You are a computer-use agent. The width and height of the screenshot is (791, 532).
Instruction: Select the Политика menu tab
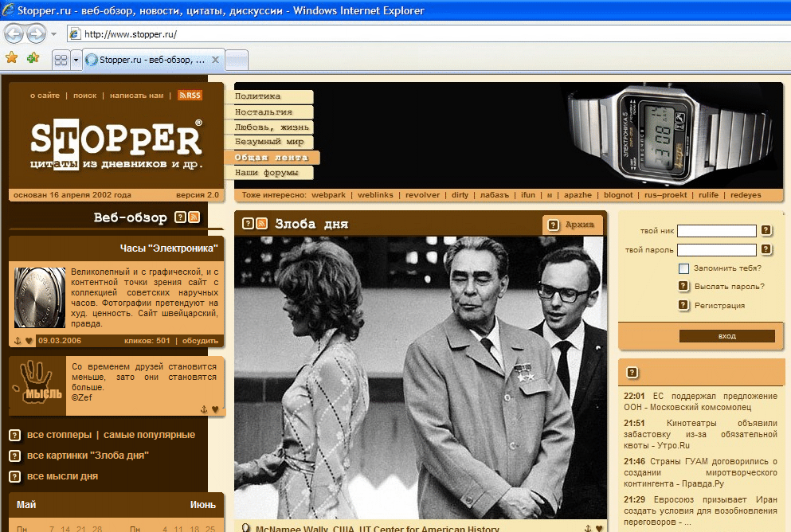(272, 97)
